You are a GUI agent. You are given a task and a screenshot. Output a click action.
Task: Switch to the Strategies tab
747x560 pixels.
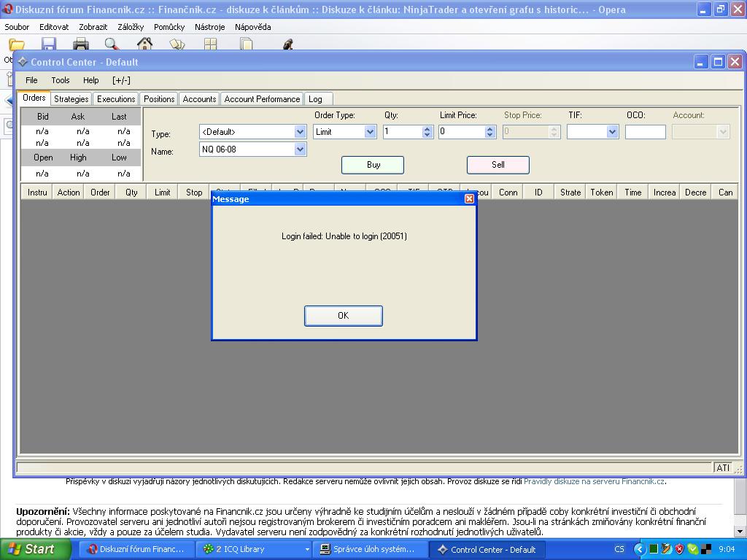pyautogui.click(x=71, y=99)
